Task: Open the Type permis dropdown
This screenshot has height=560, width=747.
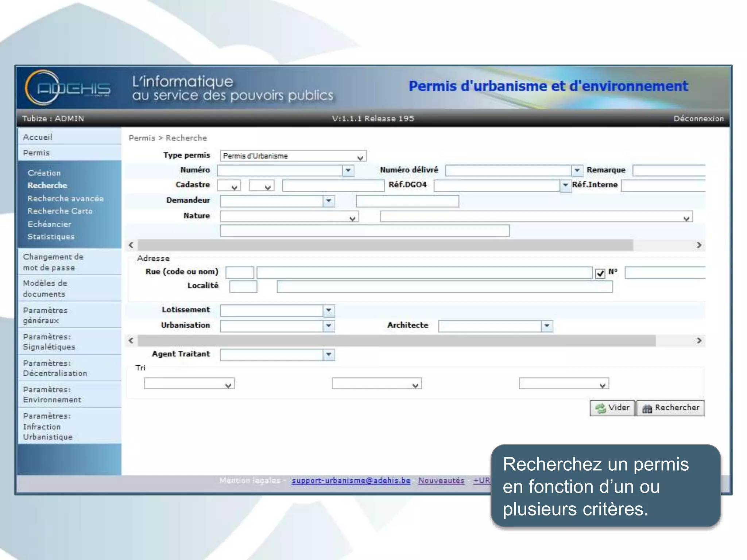Action: (293, 156)
